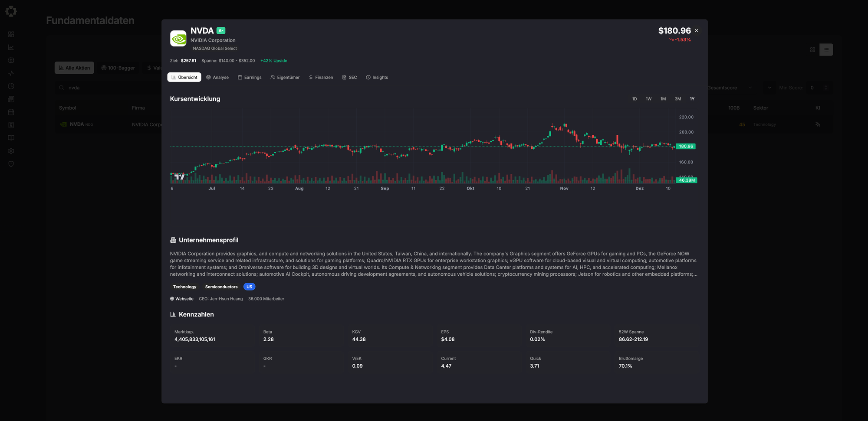Viewport: 868px width, 421px height.
Task: Open the Finanzen tab
Action: [x=321, y=77]
